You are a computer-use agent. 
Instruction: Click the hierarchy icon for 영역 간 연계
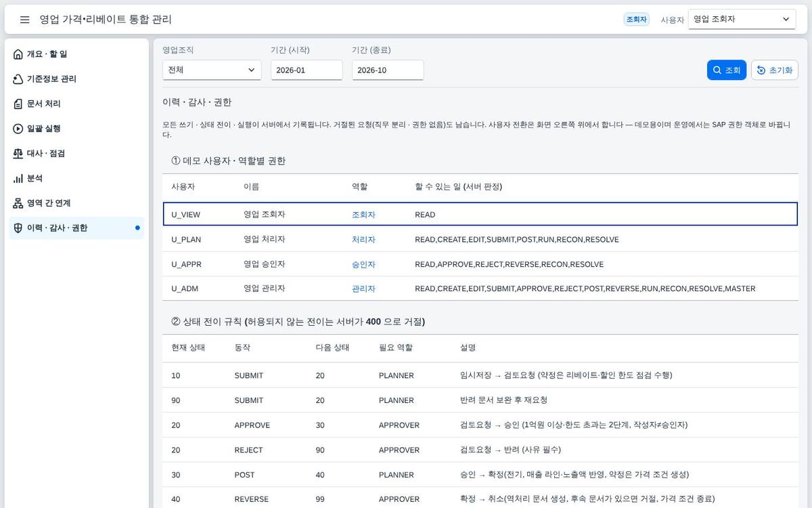pos(18,203)
